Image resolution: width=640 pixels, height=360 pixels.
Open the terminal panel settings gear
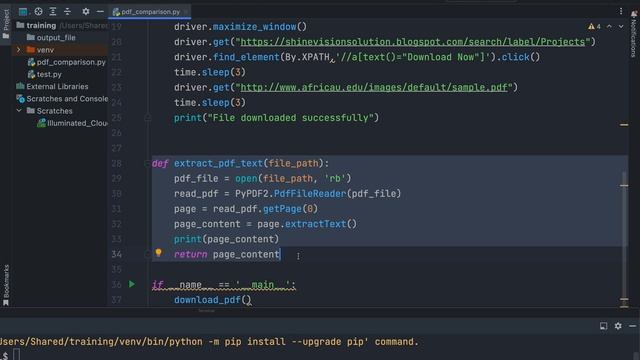[618, 326]
